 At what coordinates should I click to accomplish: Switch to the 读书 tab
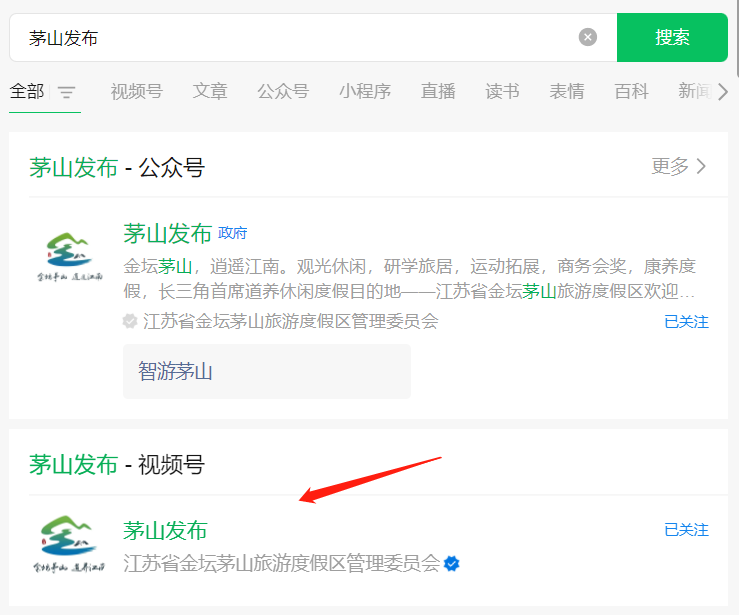click(x=502, y=91)
